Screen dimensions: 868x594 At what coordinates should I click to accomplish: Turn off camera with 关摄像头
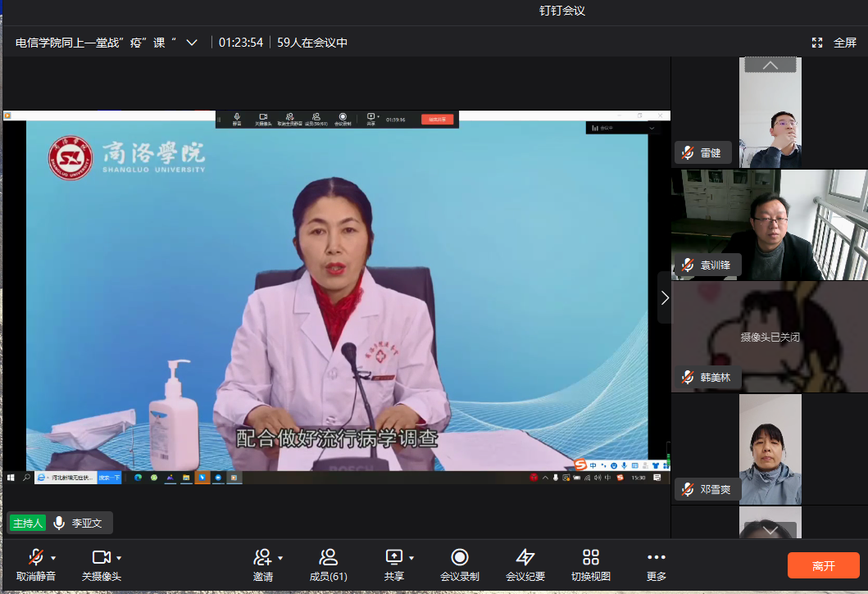[x=101, y=558]
